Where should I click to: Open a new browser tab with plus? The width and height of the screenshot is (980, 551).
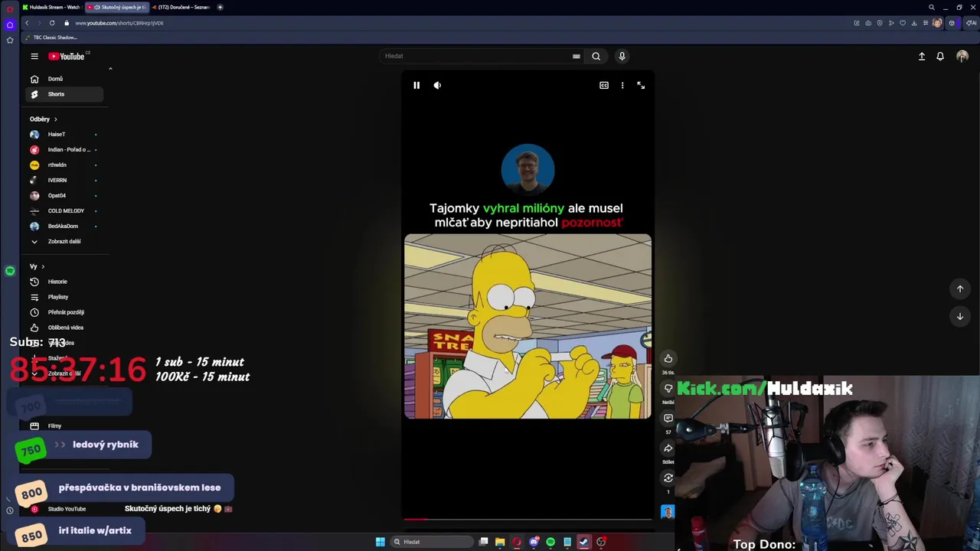tap(220, 7)
